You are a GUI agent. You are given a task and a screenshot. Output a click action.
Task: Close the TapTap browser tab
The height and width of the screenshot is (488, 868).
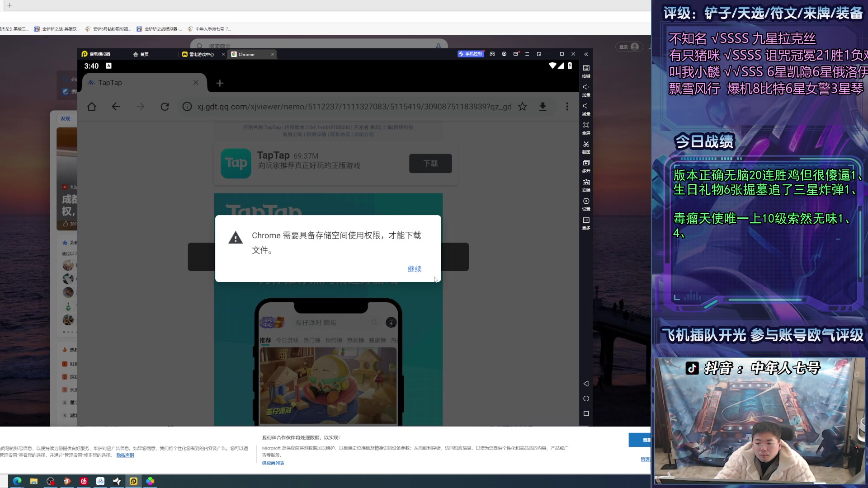196,83
